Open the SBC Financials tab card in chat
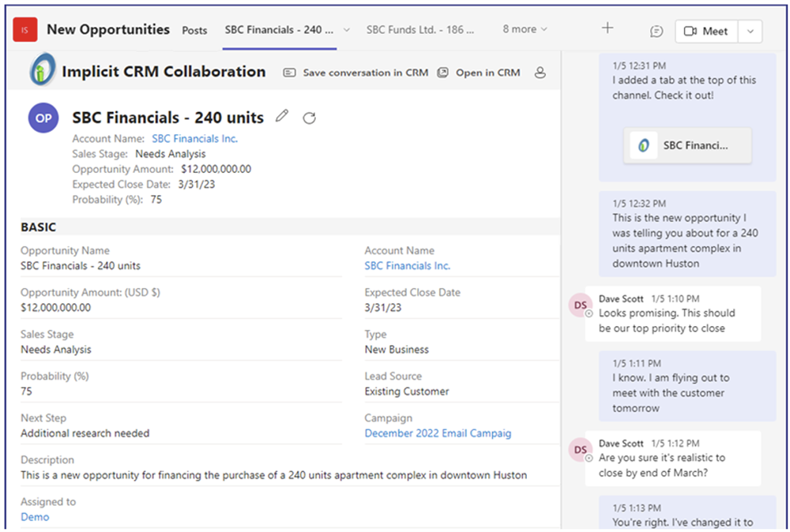This screenshot has height=532, width=790. coord(687,145)
